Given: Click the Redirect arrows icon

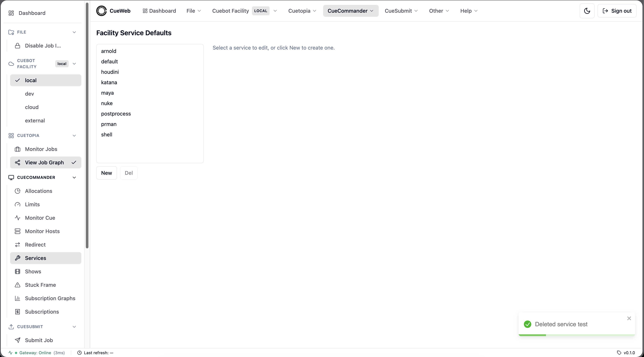Looking at the screenshot, I should pyautogui.click(x=18, y=245).
